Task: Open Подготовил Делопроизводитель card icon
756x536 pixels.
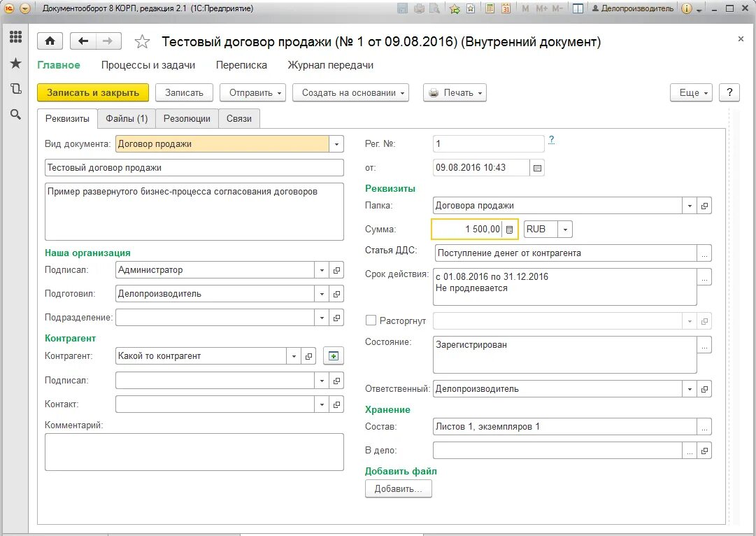Action: pyautogui.click(x=336, y=294)
